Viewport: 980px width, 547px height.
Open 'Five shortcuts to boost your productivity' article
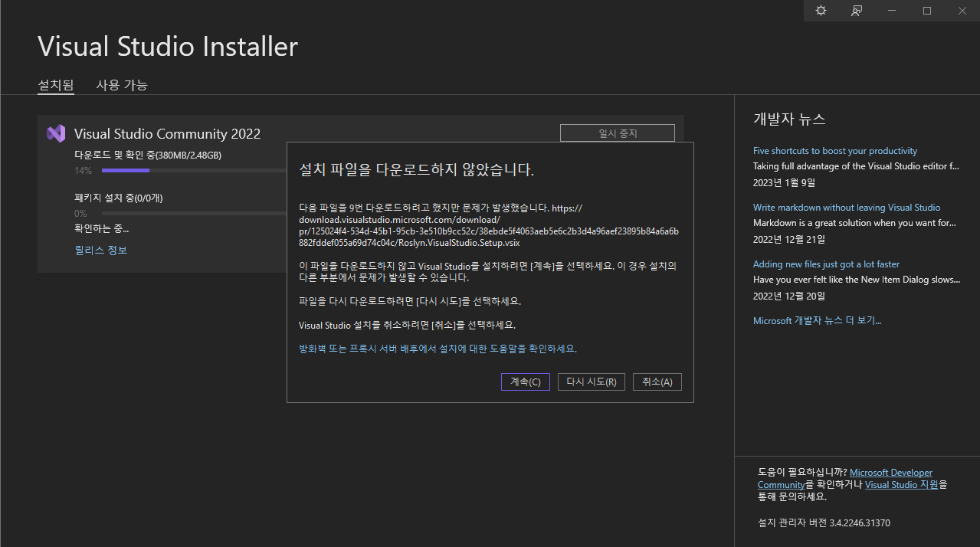click(835, 151)
